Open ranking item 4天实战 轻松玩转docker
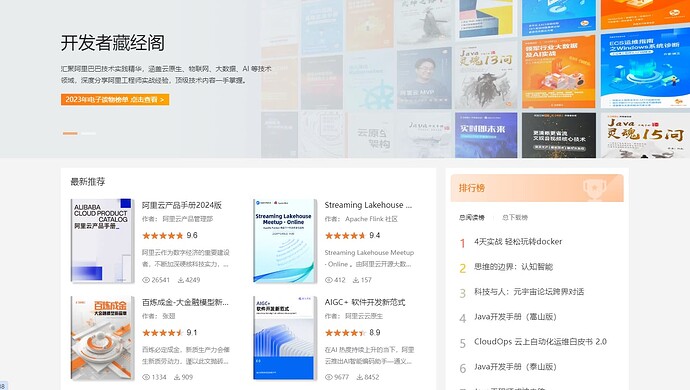Image resolution: width=690 pixels, height=390 pixels. [x=518, y=242]
